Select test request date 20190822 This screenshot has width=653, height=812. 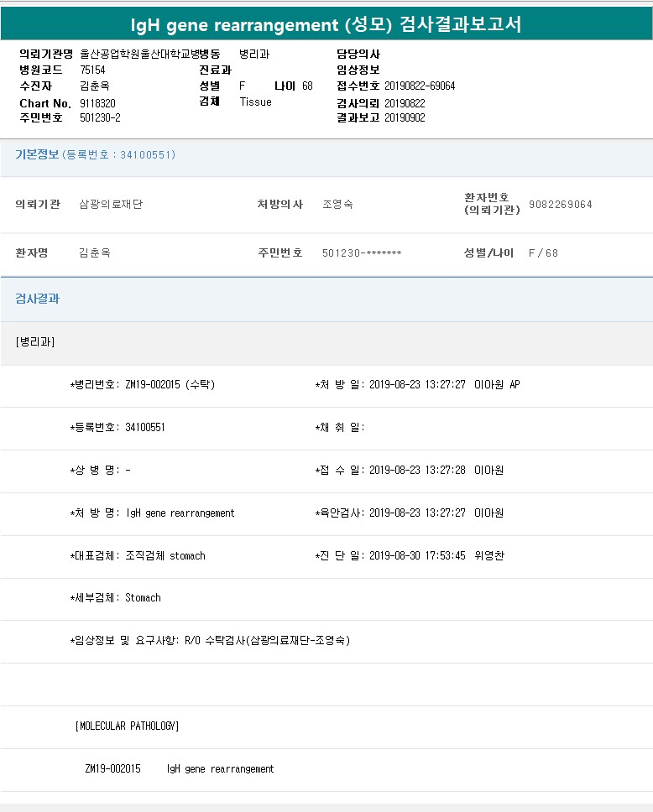(405, 103)
